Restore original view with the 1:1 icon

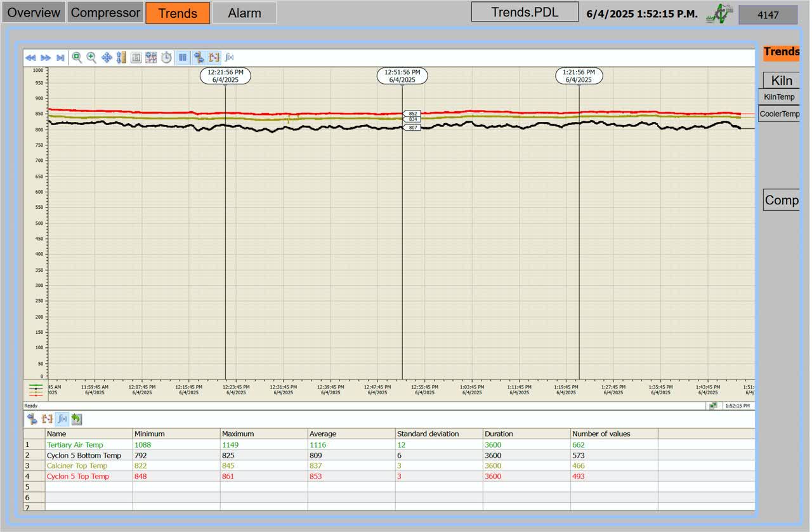click(136, 58)
